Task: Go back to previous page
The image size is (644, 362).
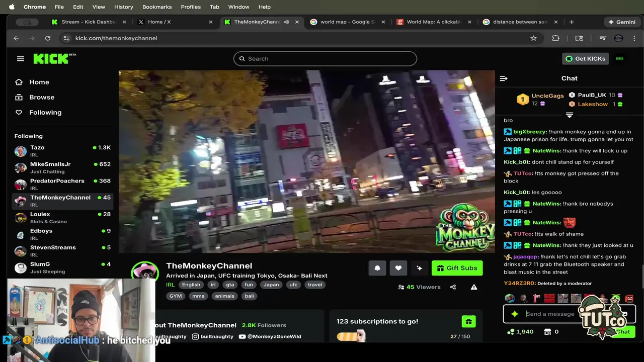Action: tap(16, 38)
